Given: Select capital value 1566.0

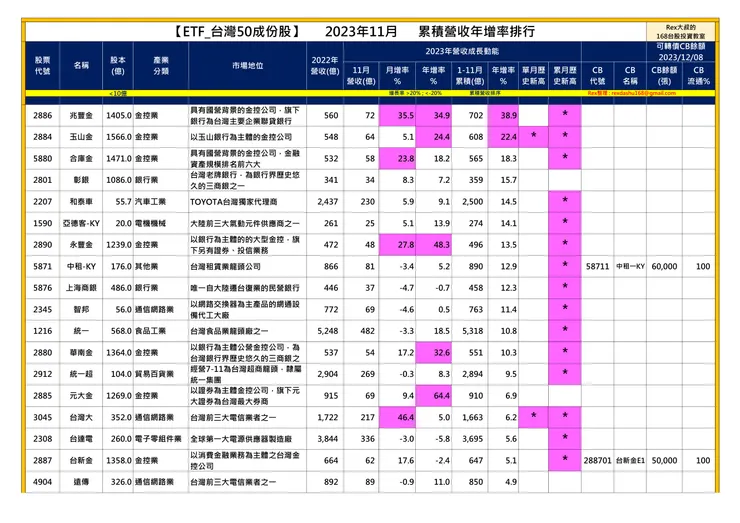Looking at the screenshot, I should tap(119, 137).
